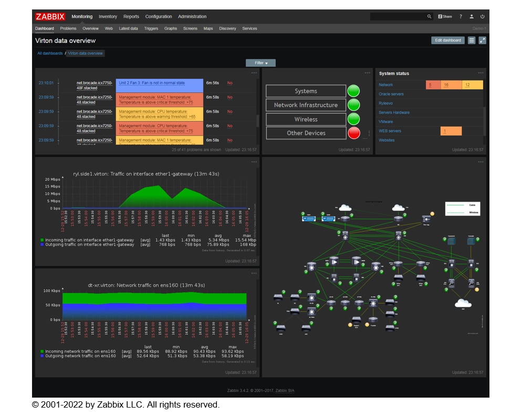Click the search magnifier icon

point(429,16)
